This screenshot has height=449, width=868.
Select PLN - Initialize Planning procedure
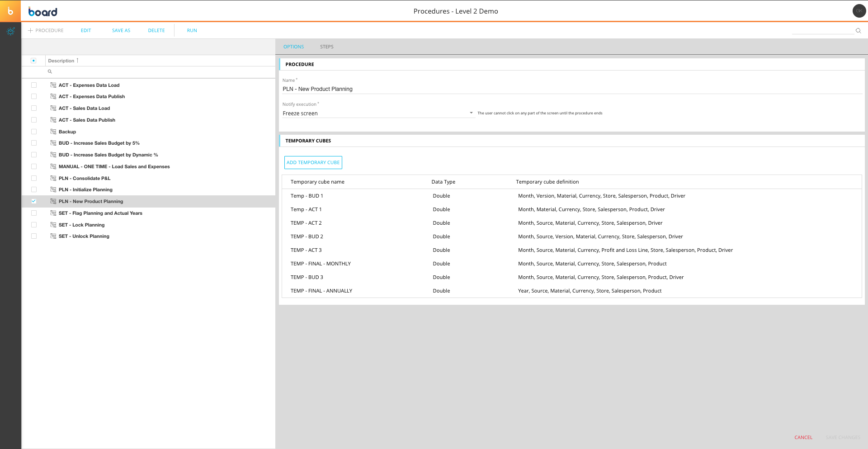pyautogui.click(x=148, y=189)
